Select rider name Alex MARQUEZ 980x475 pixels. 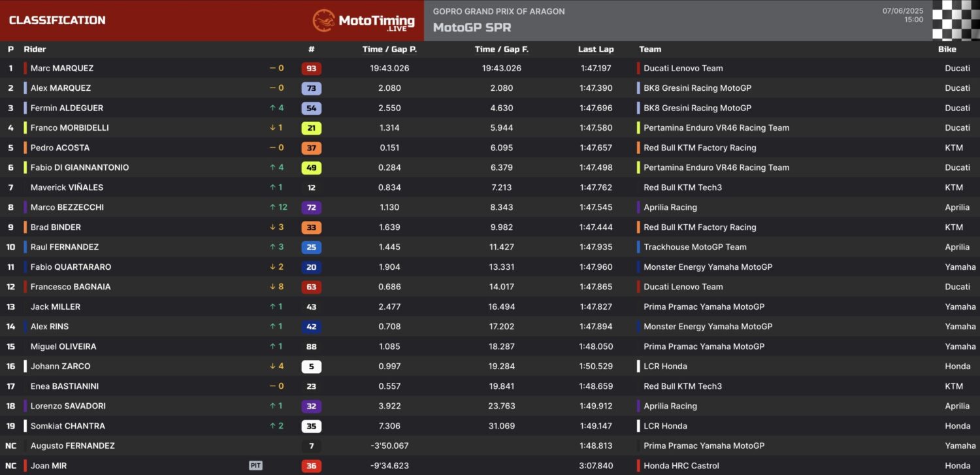pos(61,88)
